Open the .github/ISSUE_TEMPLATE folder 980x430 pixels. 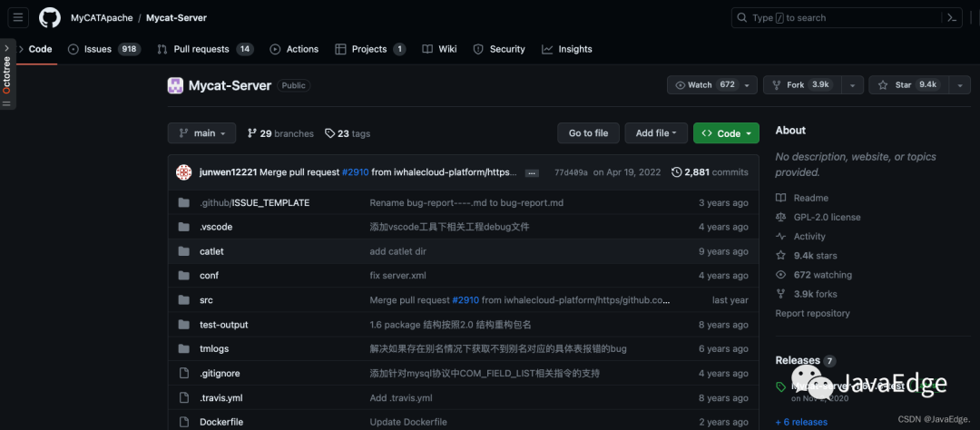[254, 202]
